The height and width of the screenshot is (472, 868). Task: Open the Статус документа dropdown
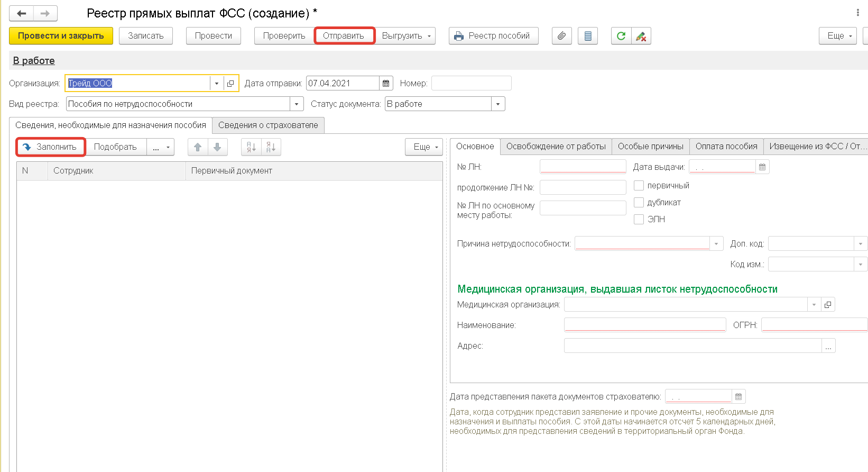click(497, 104)
